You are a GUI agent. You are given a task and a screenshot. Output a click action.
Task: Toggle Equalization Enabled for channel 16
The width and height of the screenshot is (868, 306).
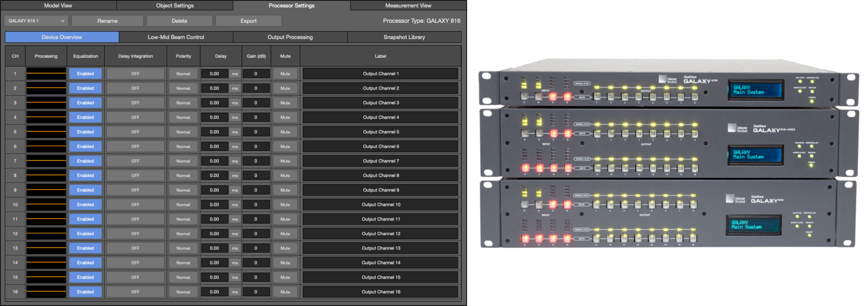85,292
